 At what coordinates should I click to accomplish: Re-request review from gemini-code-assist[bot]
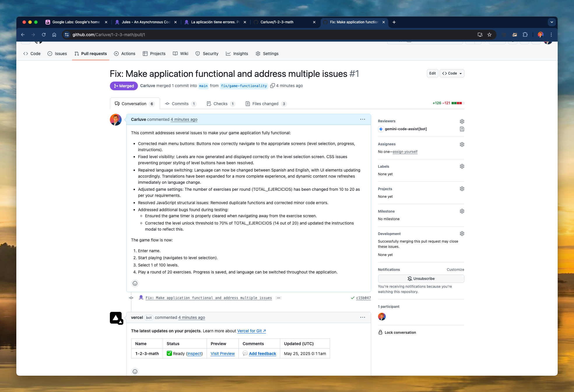point(462,129)
